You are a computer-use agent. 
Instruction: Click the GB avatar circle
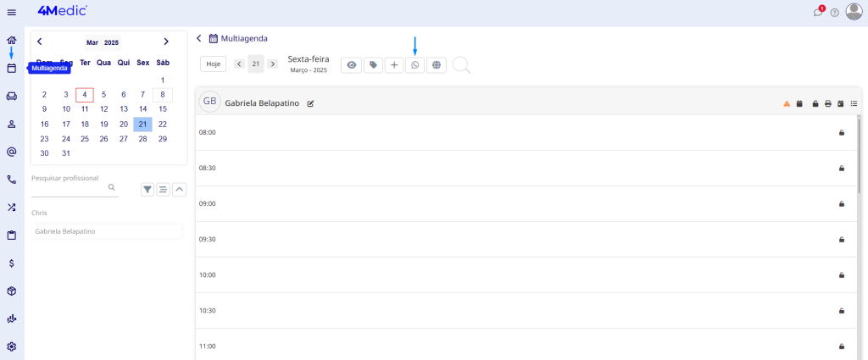210,102
